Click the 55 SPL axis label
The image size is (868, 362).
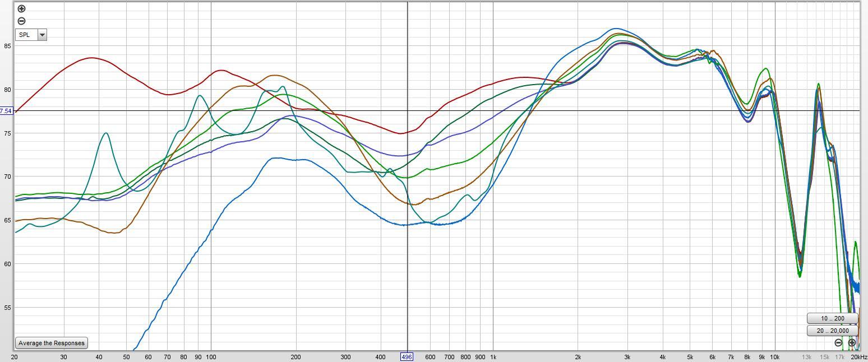[x=7, y=308]
